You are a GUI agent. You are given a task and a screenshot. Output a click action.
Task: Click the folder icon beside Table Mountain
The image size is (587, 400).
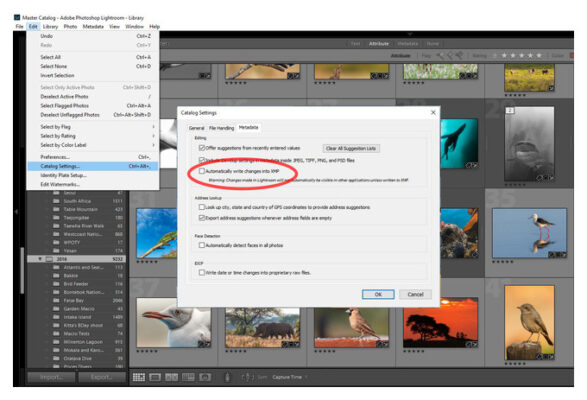tap(56, 209)
